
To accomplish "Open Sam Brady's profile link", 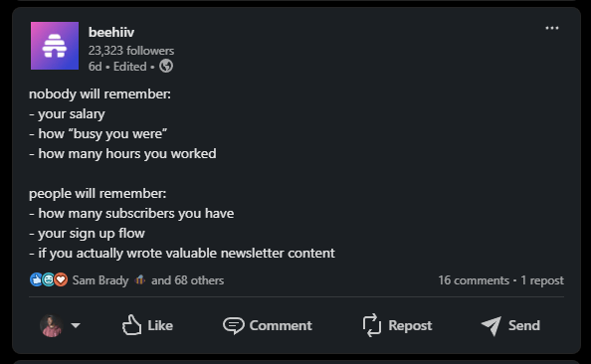I will coord(100,280).
